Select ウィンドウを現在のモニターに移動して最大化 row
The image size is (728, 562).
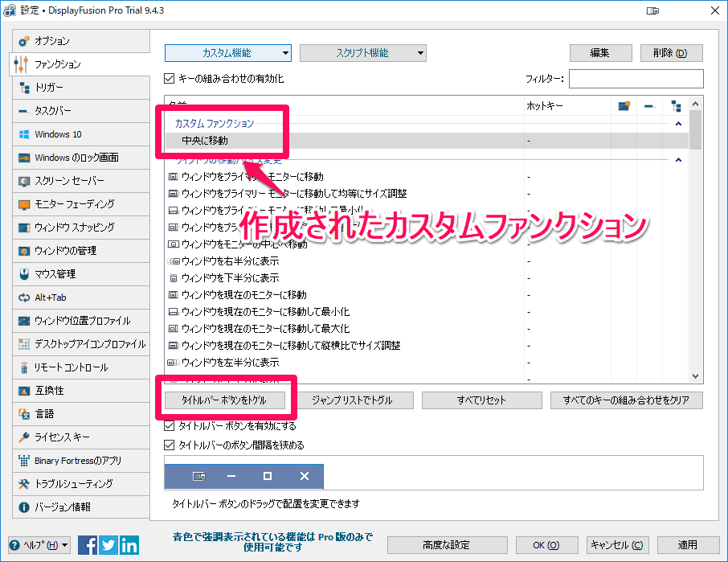tap(427, 329)
